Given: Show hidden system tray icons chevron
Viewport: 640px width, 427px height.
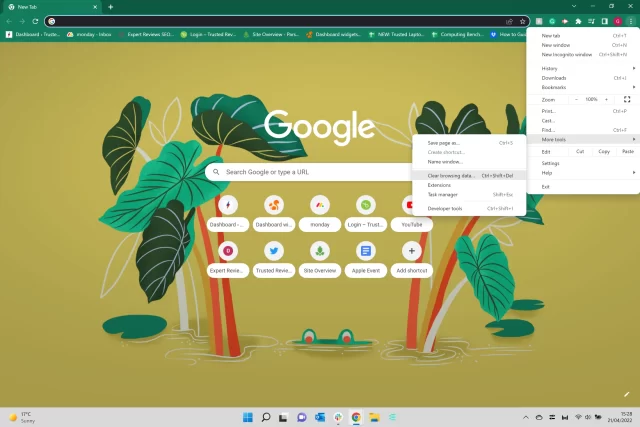Looking at the screenshot, I should pyautogui.click(x=526, y=417).
